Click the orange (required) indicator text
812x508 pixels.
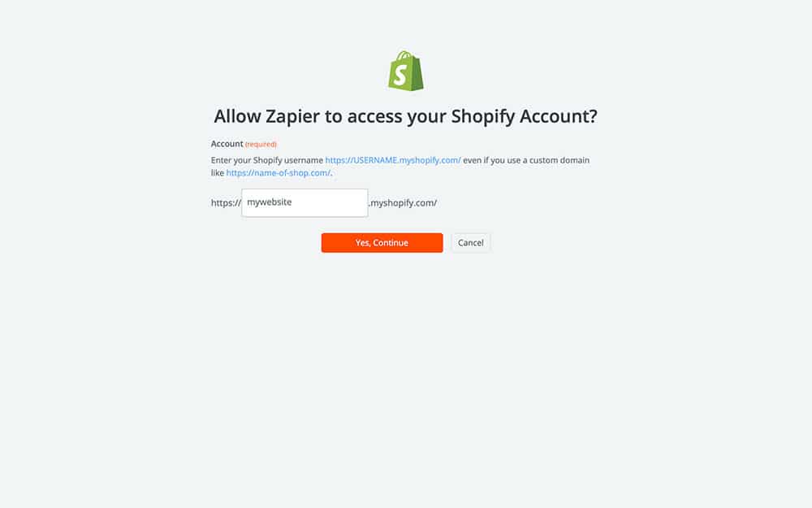(x=261, y=144)
